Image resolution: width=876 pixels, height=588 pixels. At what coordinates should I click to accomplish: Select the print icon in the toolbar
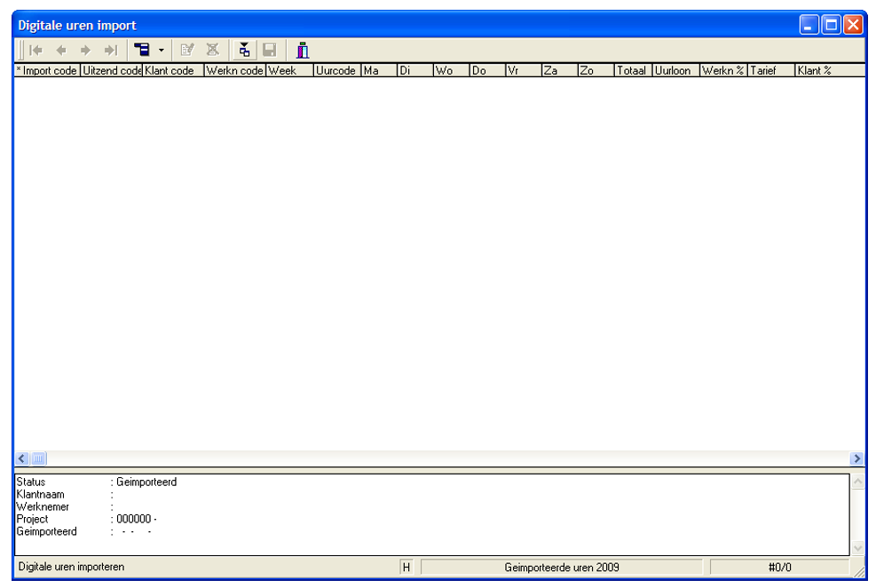[x=143, y=51]
